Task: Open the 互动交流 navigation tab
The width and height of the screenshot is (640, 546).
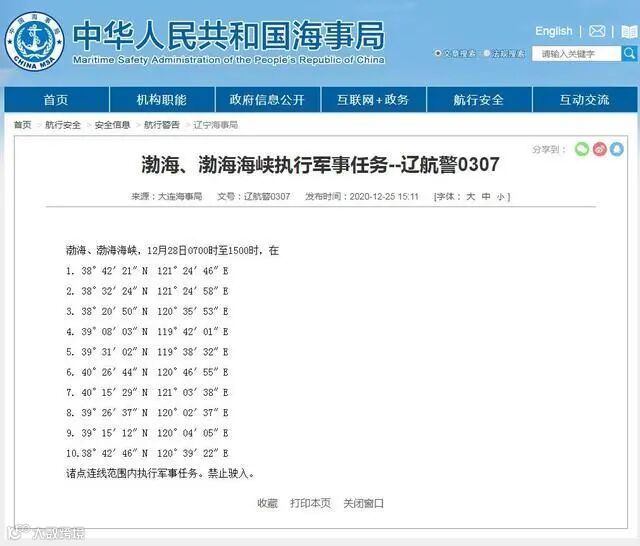Action: [x=584, y=99]
